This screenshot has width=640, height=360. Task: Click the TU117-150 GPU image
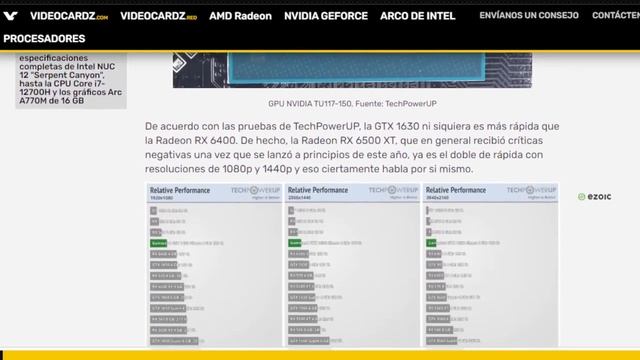coord(352,70)
